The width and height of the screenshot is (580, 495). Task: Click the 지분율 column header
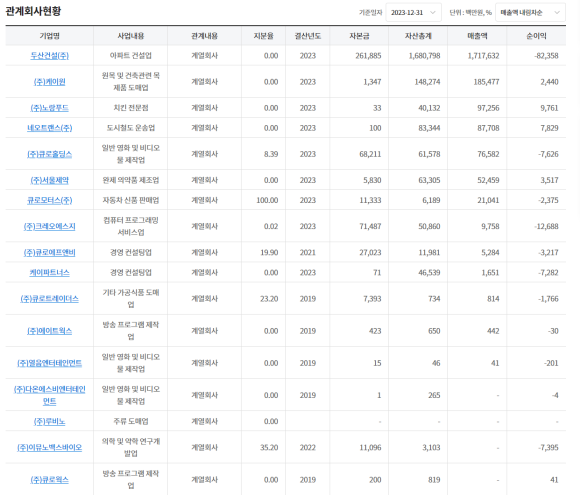pos(263,36)
